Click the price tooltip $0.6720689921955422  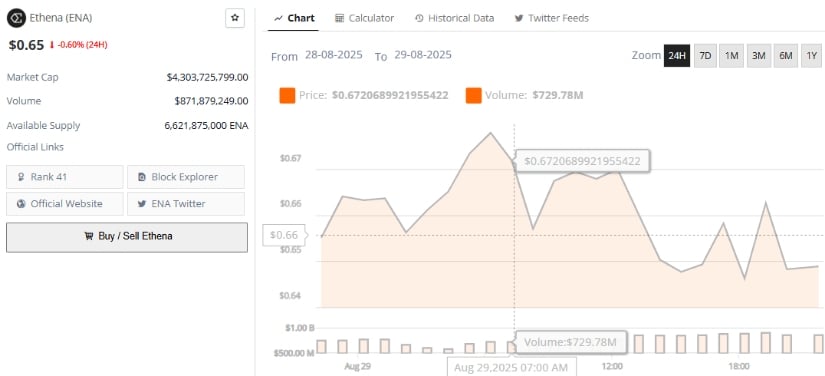(x=582, y=161)
